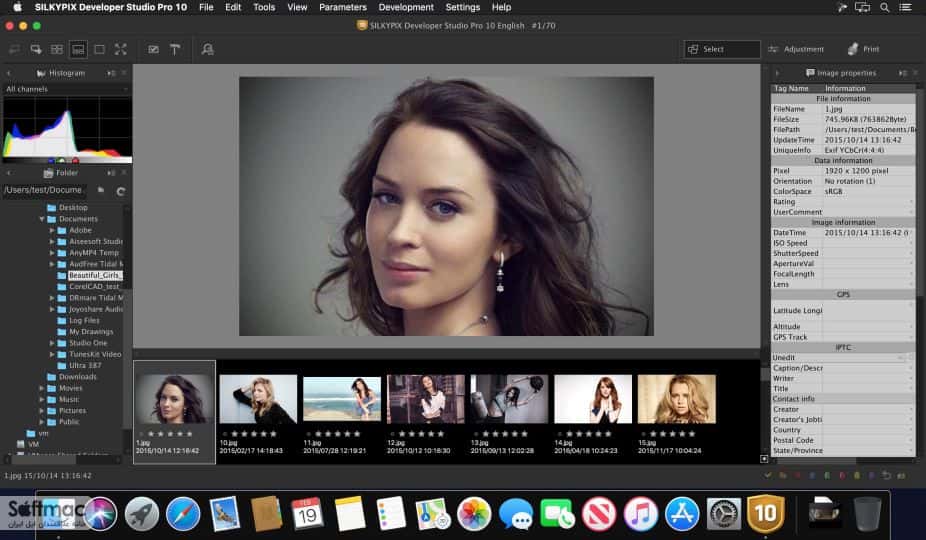Select thumbnail 15.jpg in filmstrip

click(677, 399)
